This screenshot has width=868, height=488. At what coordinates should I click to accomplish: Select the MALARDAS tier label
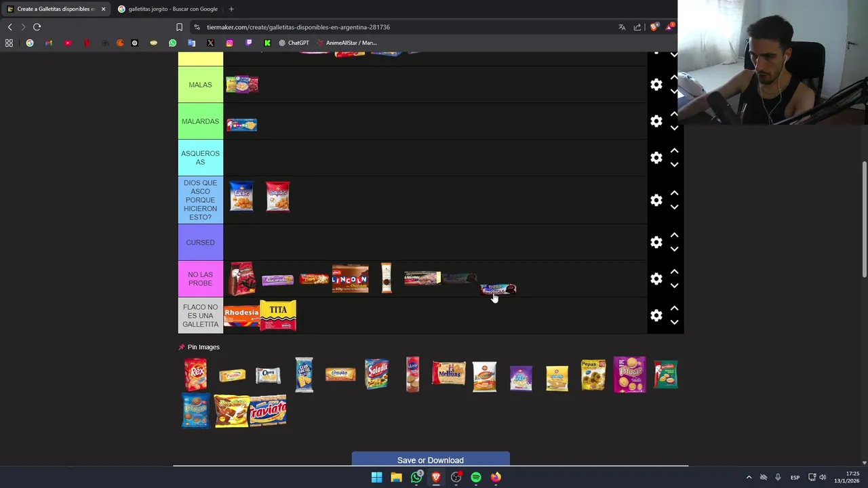(x=200, y=121)
